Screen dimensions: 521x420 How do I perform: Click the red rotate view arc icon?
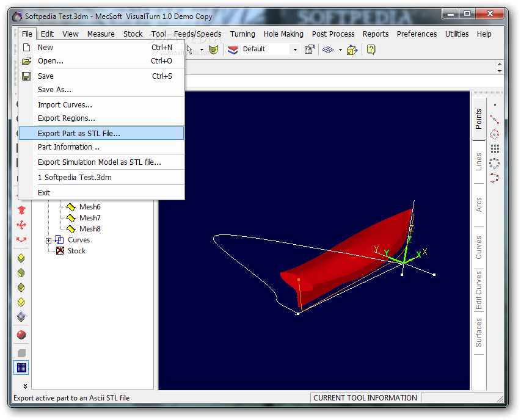(x=21, y=239)
